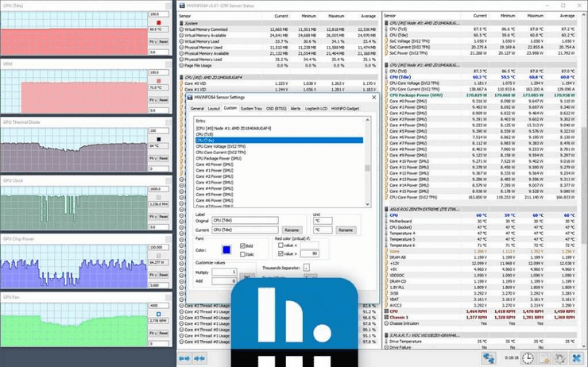The height and width of the screenshot is (367, 588).
Task: Click the Current label input field
Action: [x=245, y=230]
